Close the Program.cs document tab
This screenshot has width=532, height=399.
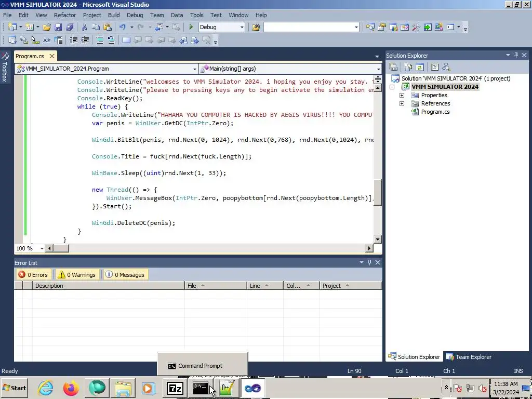click(x=51, y=56)
